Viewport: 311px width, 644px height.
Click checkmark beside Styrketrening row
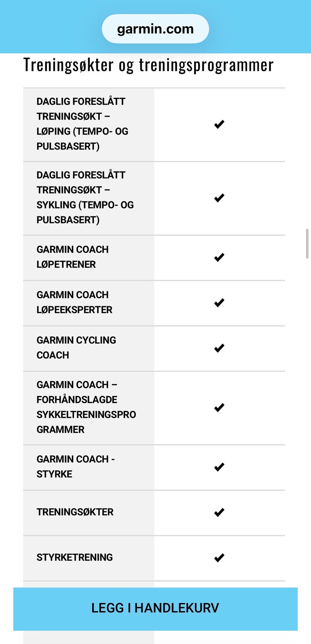point(219,558)
